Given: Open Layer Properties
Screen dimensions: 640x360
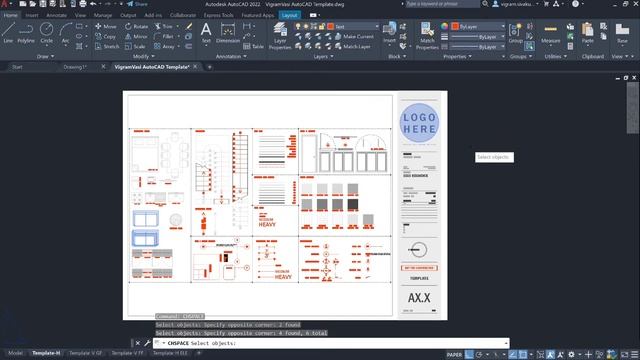Looking at the screenshot, I should coord(280,36).
